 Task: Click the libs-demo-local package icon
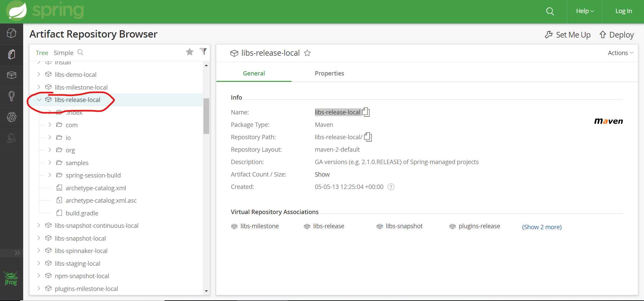(48, 74)
